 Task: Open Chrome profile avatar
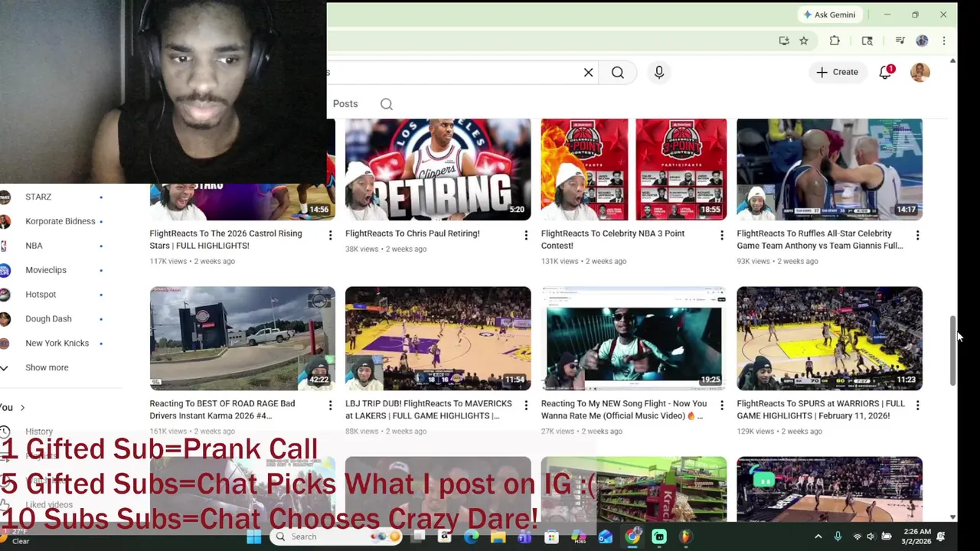922,41
